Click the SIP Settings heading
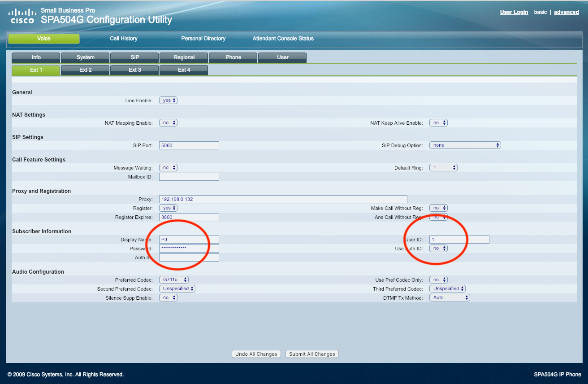This screenshot has width=588, height=384. 28,137
